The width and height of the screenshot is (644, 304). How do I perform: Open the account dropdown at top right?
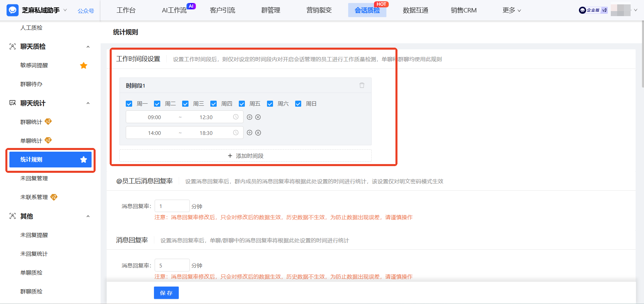pos(636,10)
